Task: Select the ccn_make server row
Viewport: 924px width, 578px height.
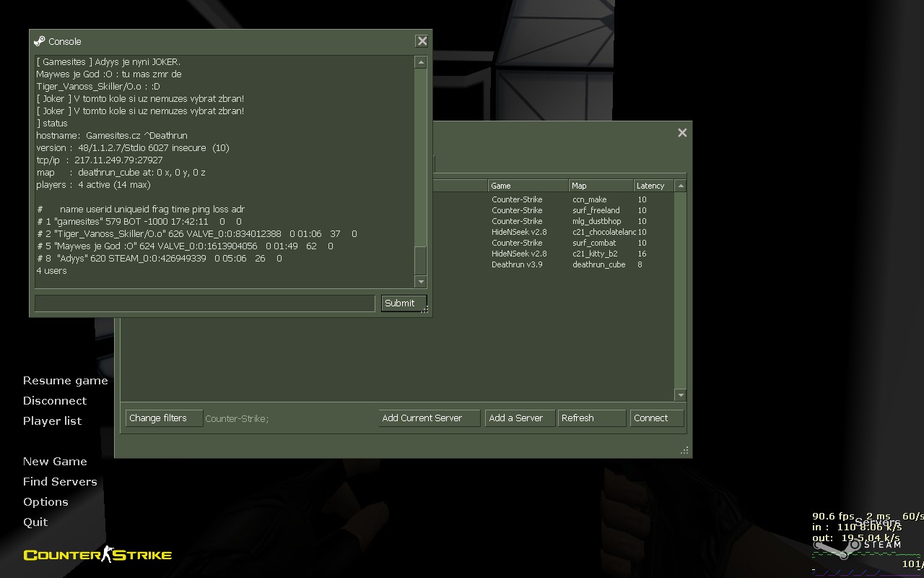Action: click(552, 199)
